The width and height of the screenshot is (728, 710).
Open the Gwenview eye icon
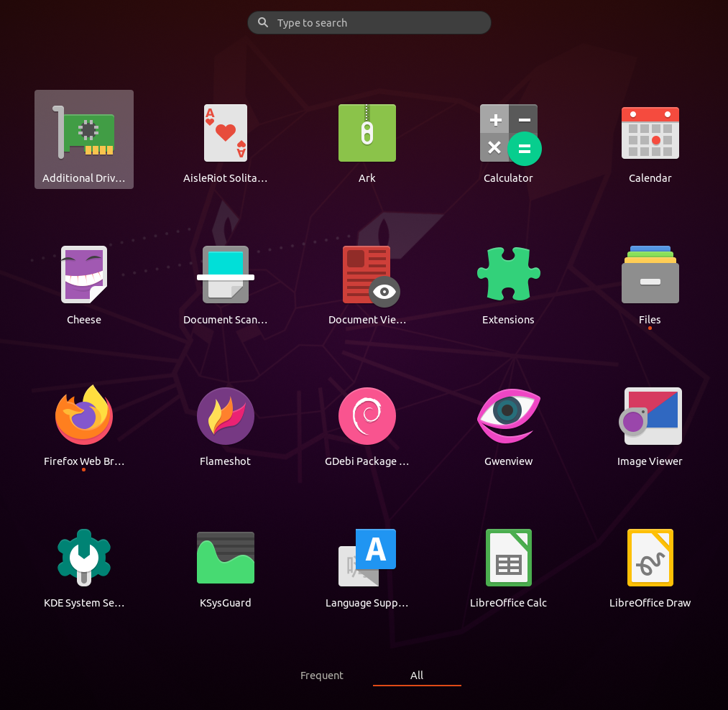tap(508, 415)
